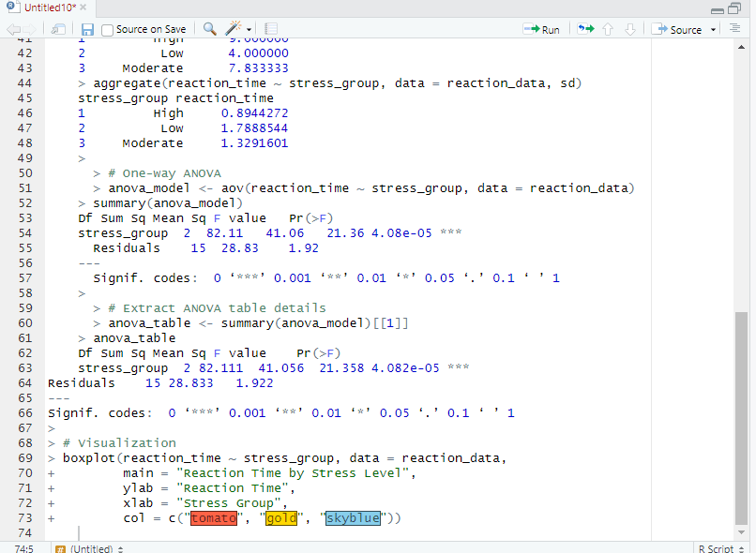Click the Save document icon

pos(87,29)
